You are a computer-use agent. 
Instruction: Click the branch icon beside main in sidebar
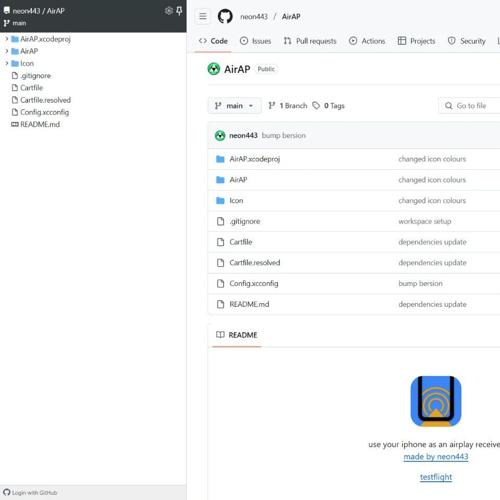[x=7, y=23]
